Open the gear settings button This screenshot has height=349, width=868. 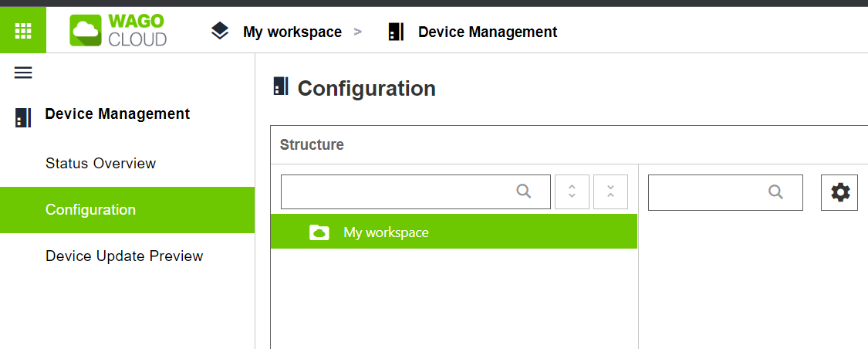click(839, 193)
